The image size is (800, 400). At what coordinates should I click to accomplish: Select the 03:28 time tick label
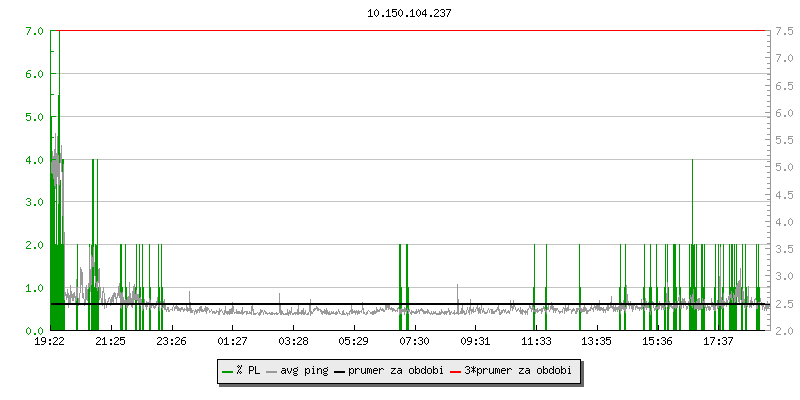293,342
